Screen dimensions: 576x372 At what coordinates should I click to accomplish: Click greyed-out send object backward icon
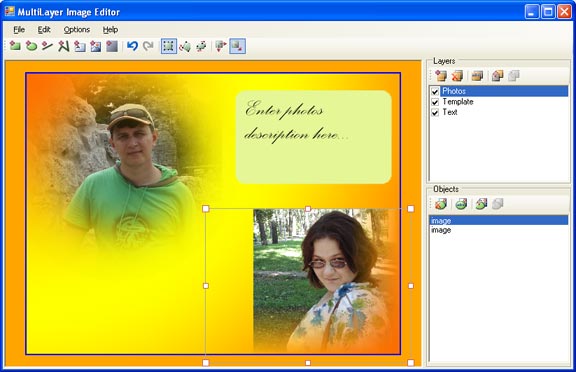497,204
